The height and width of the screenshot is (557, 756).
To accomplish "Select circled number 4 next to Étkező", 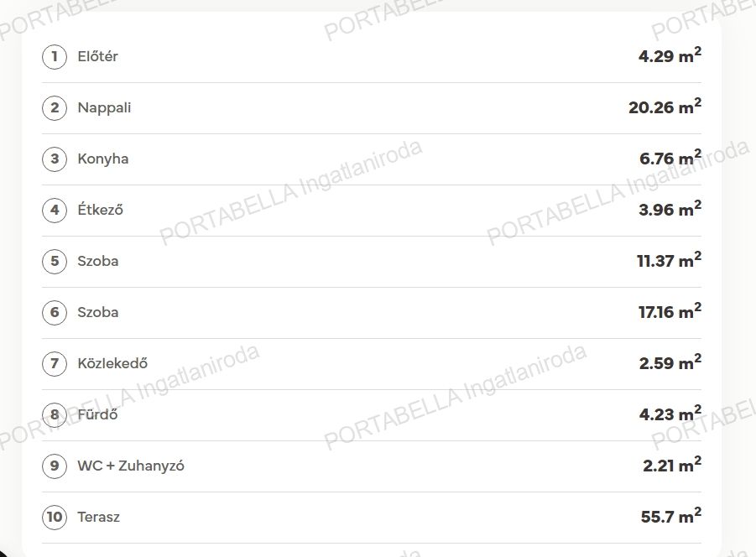I will (x=55, y=210).
